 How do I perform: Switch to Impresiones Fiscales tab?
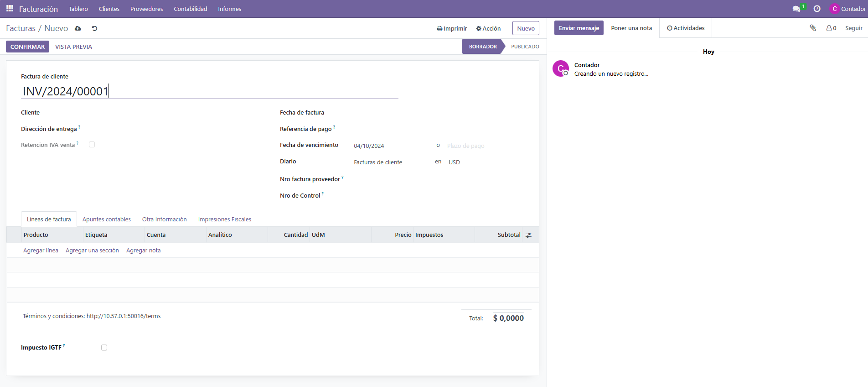coord(225,220)
